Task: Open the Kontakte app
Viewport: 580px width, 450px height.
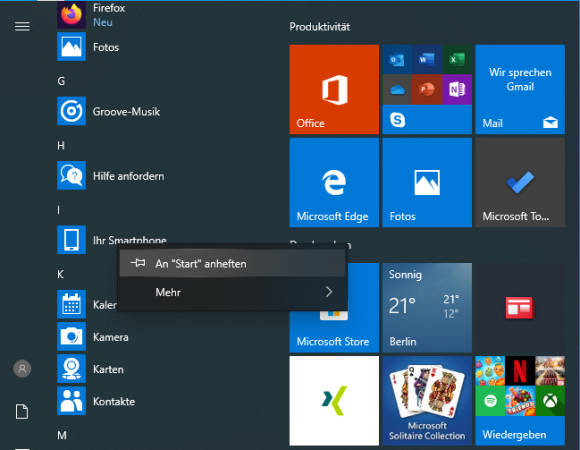Action: pos(114,401)
